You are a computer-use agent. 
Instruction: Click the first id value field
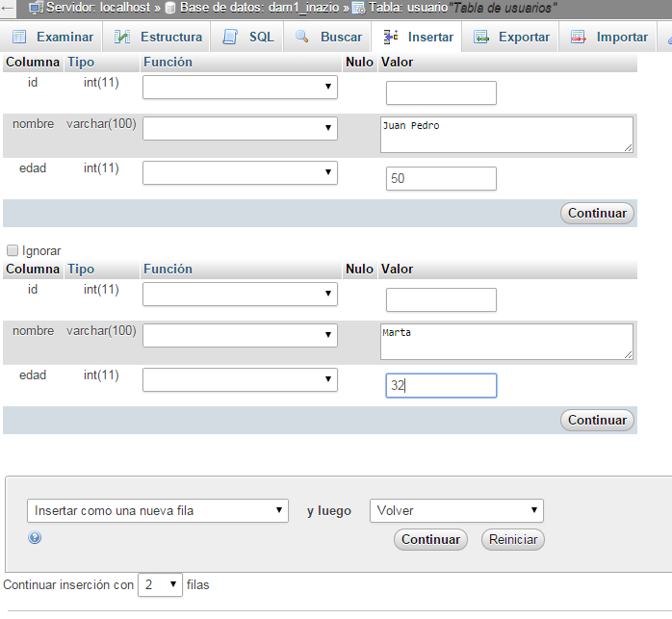[x=441, y=93]
